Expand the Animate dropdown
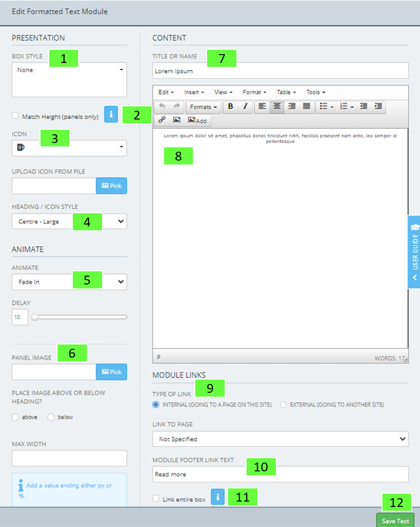 69,282
